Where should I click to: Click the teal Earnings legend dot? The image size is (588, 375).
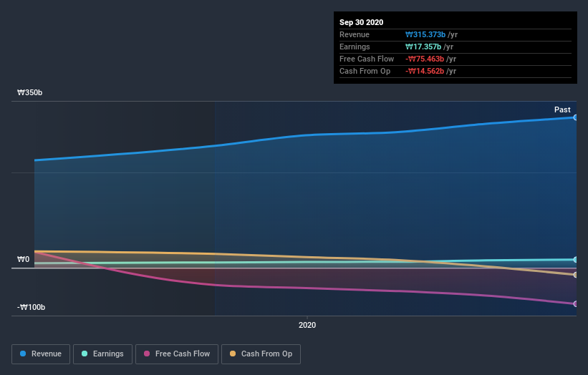point(85,354)
